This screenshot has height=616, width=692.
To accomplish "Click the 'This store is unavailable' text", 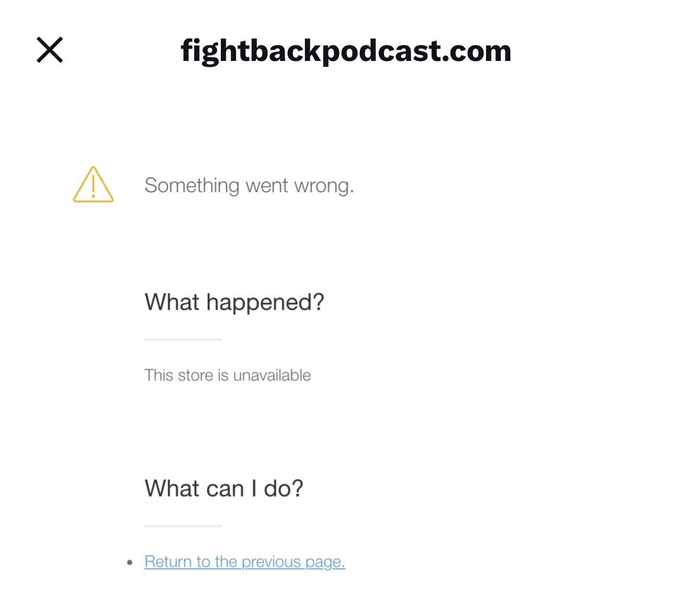I will (227, 375).
